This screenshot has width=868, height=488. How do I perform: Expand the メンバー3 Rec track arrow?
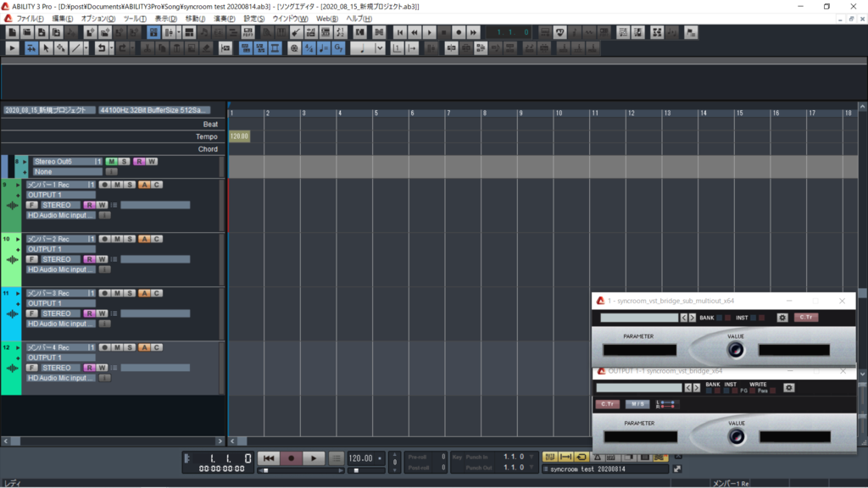(18, 293)
